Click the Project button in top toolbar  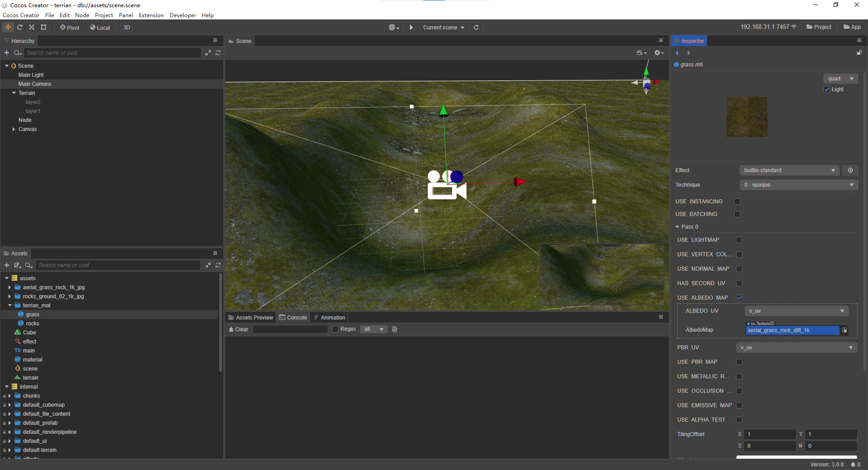pyautogui.click(x=819, y=27)
